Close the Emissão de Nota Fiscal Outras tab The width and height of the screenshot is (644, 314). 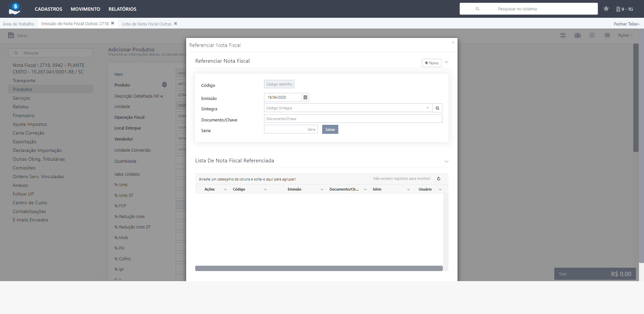coord(113,23)
